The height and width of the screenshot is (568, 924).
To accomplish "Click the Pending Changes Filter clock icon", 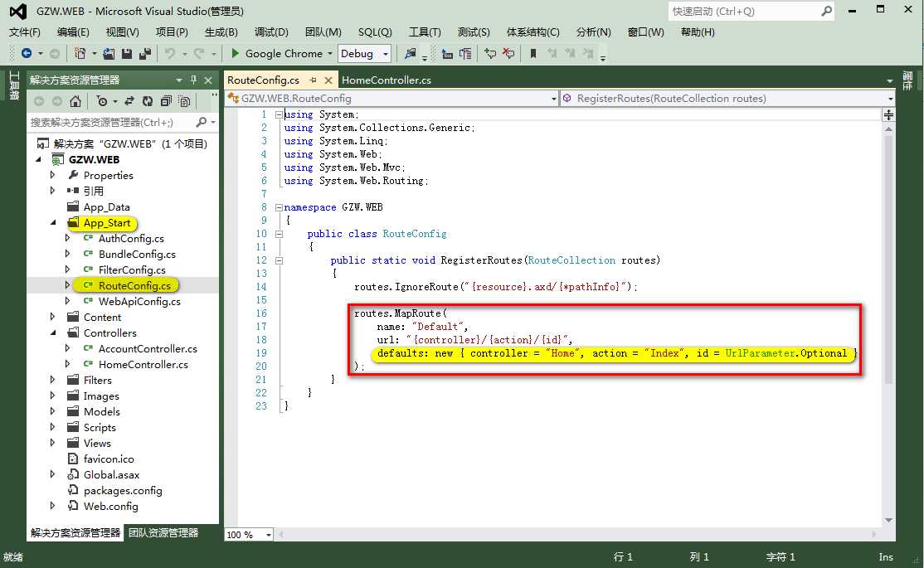I will coord(102,101).
